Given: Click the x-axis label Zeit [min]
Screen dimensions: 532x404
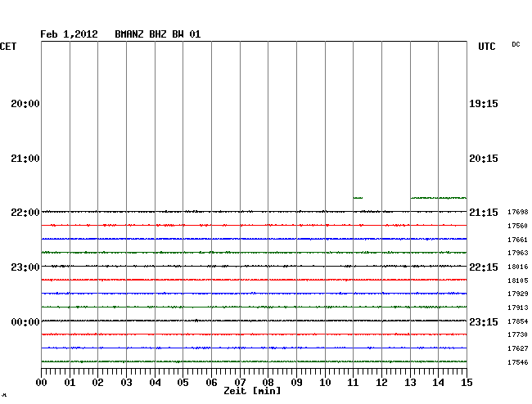Looking at the screenshot, I should click(x=252, y=391).
